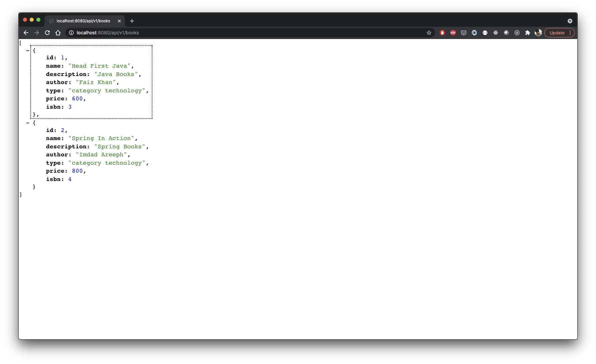Viewport: 596px width, 364px height.
Task: Open the JSON braces extension icon
Action: point(485,33)
